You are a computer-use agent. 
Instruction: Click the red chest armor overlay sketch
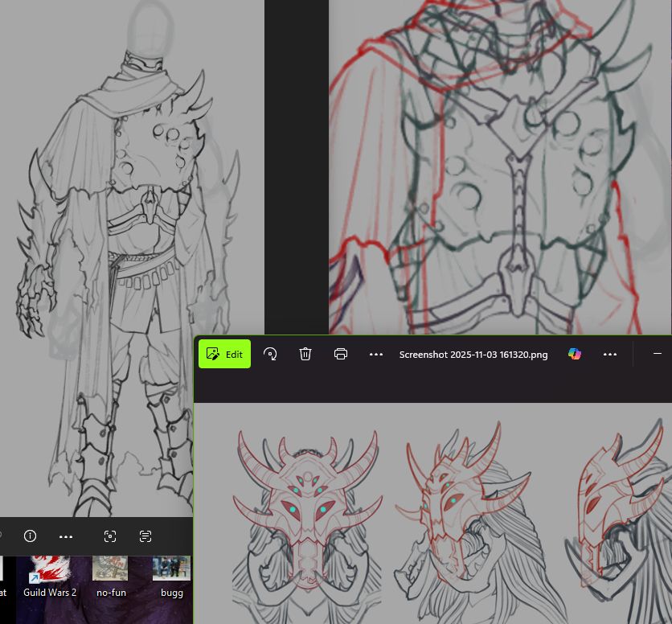tap(500, 166)
